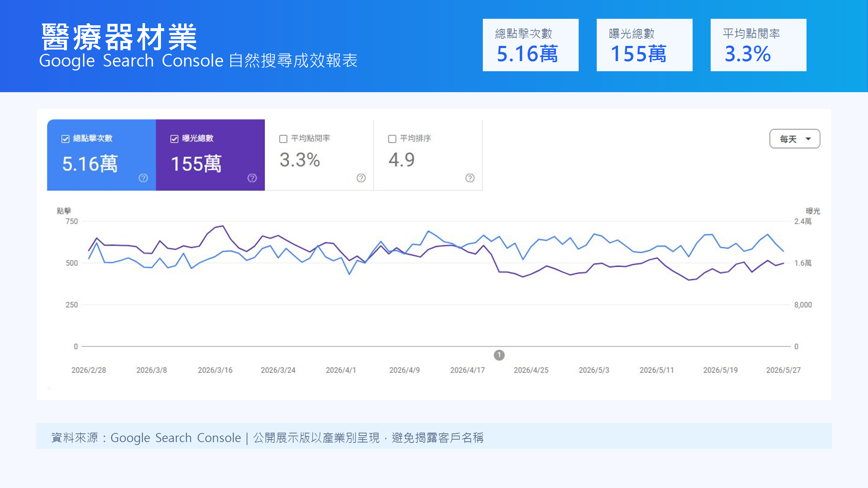Click the 2026/3/8 date label
Image resolution: width=868 pixels, height=488 pixels.
pos(152,370)
